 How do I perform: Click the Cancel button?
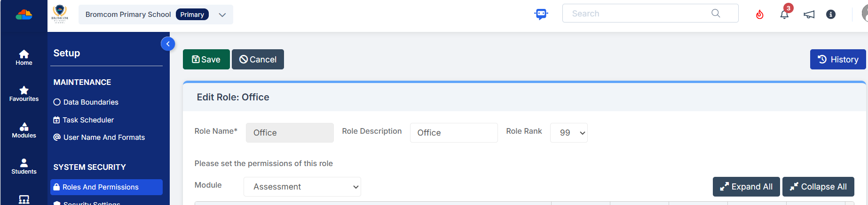[258, 60]
